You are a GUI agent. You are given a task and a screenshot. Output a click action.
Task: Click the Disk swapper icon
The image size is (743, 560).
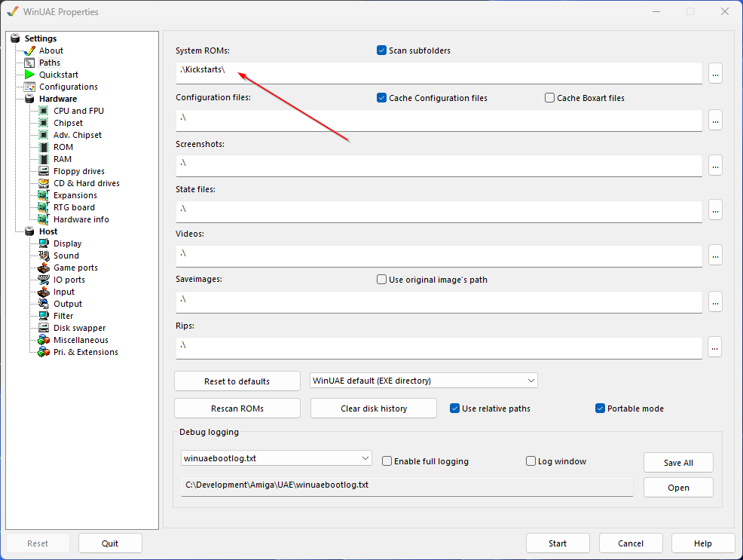[44, 328]
